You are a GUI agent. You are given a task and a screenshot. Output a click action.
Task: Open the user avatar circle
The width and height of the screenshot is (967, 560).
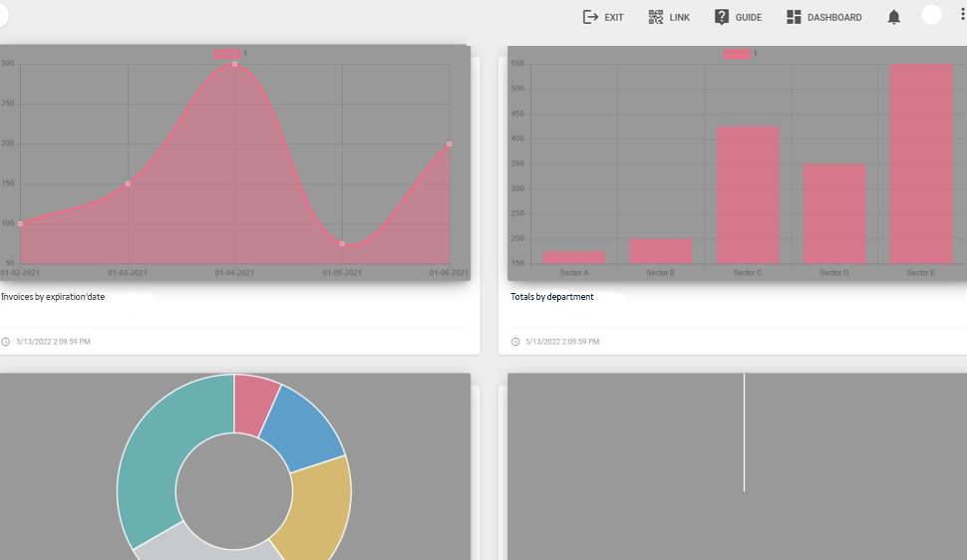pos(931,15)
